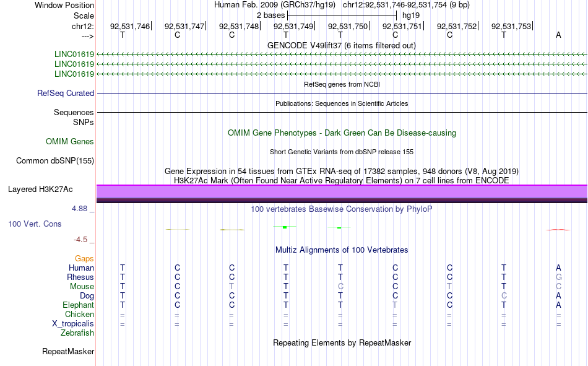Image resolution: width=588 pixels, height=366 pixels.
Task: Click the RepeatMasker track label
Action: pos(68,351)
